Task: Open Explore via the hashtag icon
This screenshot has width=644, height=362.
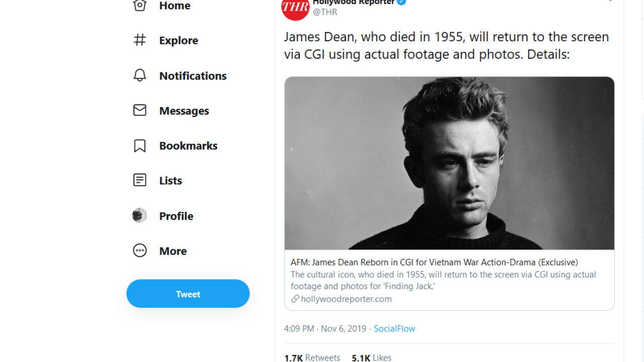Action: (140, 40)
